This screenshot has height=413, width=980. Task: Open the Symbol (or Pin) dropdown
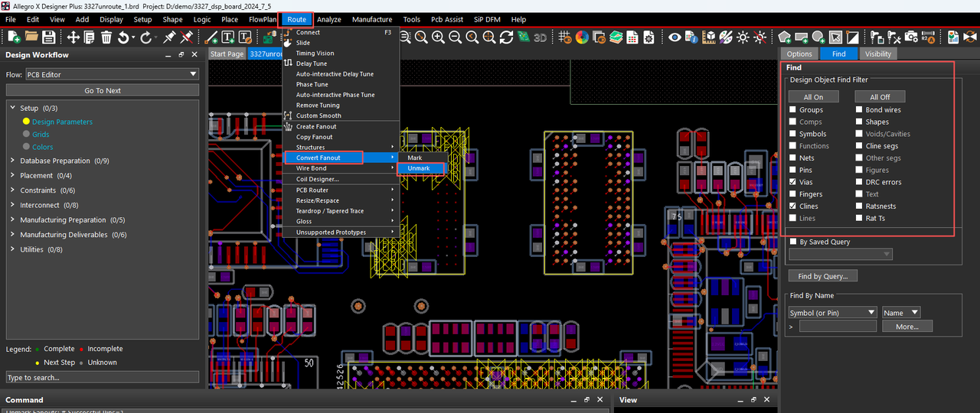coord(832,313)
